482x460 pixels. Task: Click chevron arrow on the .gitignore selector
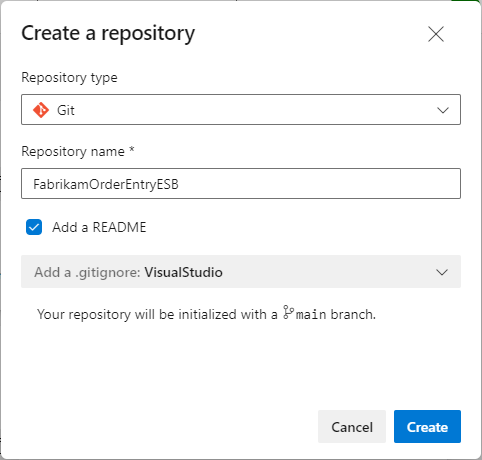[442, 272]
